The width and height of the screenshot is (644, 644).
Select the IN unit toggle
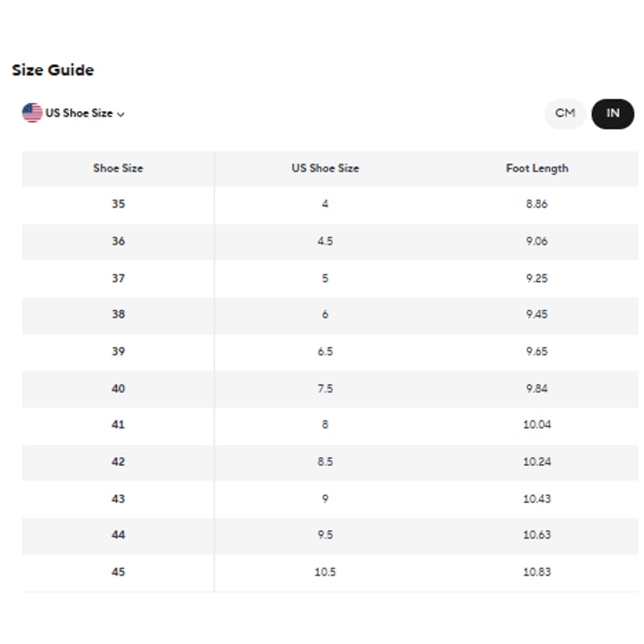pos(613,114)
